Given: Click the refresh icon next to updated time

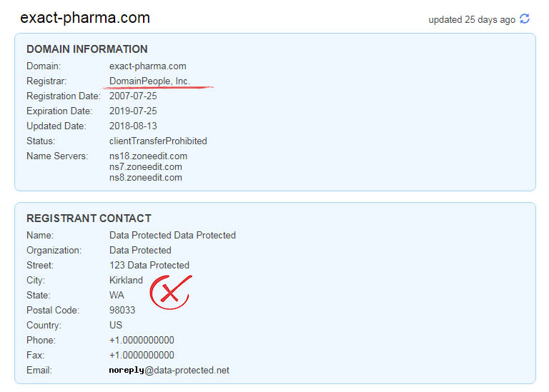Looking at the screenshot, I should click(525, 19).
